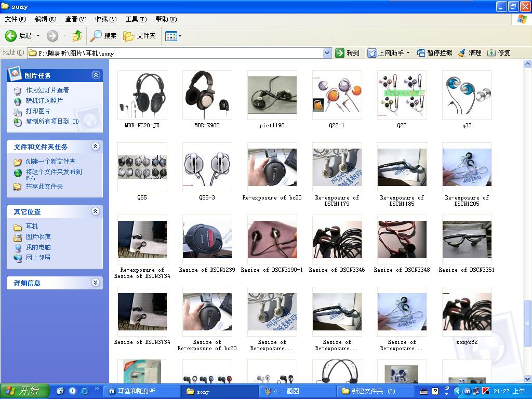Viewport: 532px width, 399px height.
Task: Open the 上网助手 toolbar button
Action: pyautogui.click(x=387, y=53)
